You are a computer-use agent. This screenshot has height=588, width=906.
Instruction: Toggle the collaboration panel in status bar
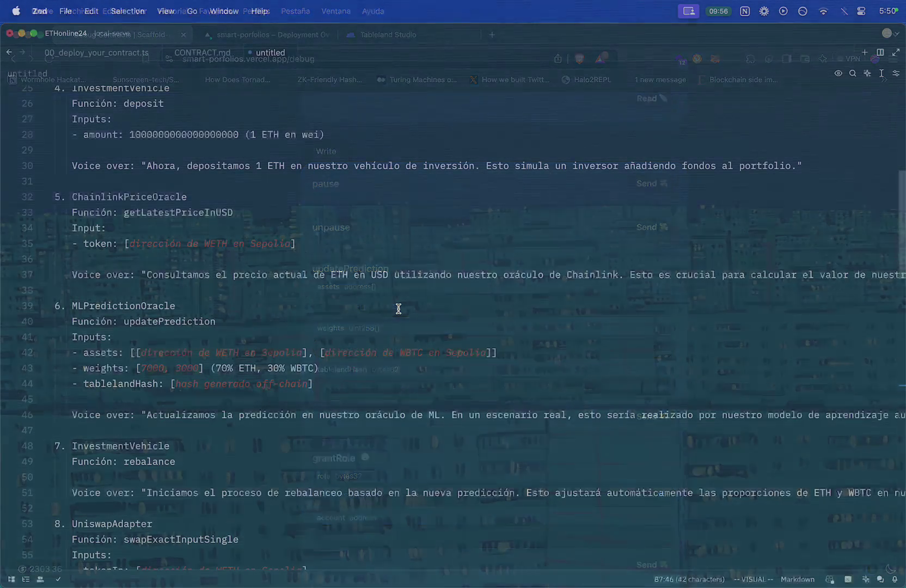pyautogui.click(x=40, y=579)
